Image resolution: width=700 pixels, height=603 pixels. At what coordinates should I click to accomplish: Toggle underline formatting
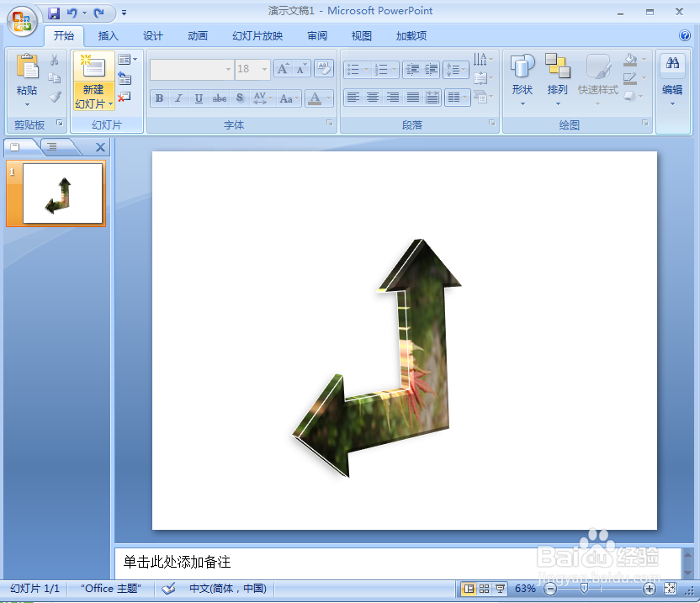coord(199,98)
